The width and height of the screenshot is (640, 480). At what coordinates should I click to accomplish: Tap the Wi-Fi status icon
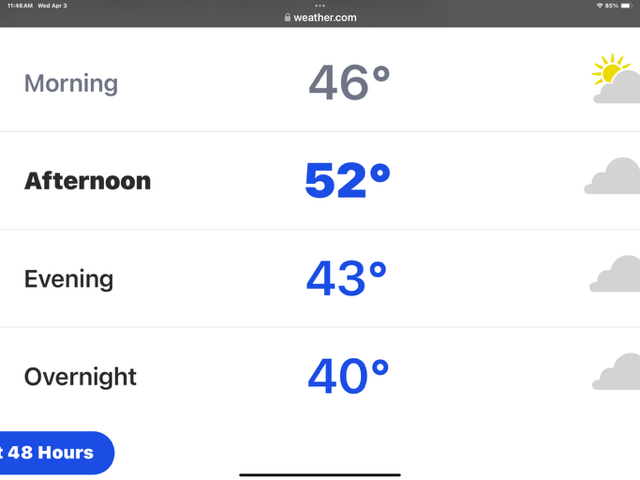coord(600,6)
